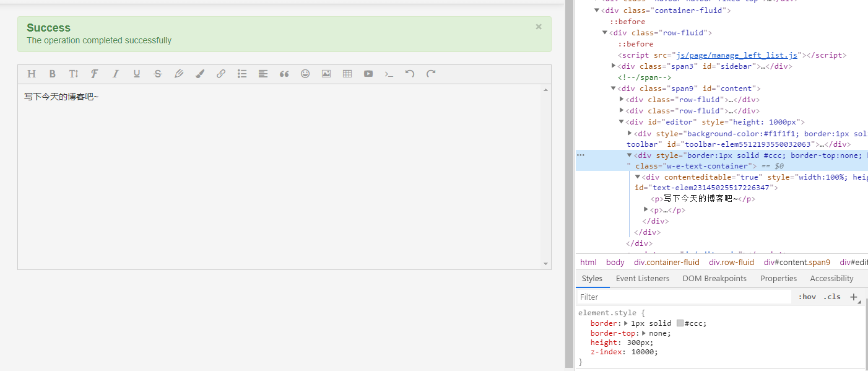The width and height of the screenshot is (868, 371).
Task: Add new style rule with plus icon
Action: (854, 297)
